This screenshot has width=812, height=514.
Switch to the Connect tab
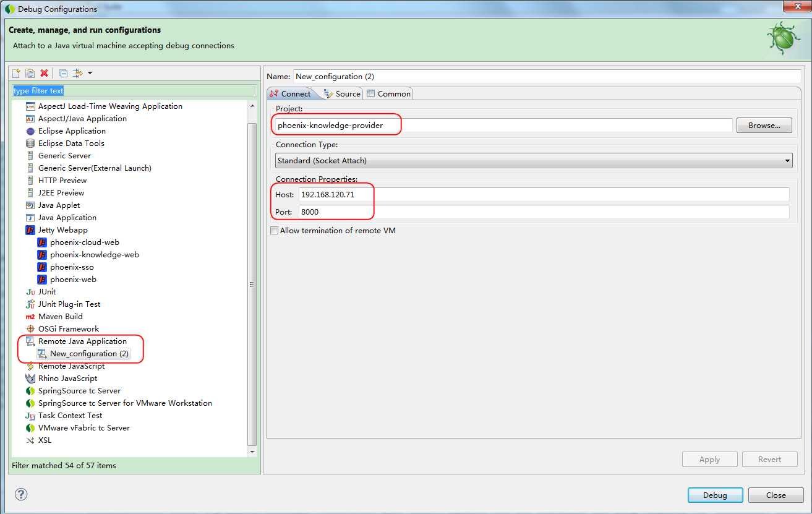(291, 93)
